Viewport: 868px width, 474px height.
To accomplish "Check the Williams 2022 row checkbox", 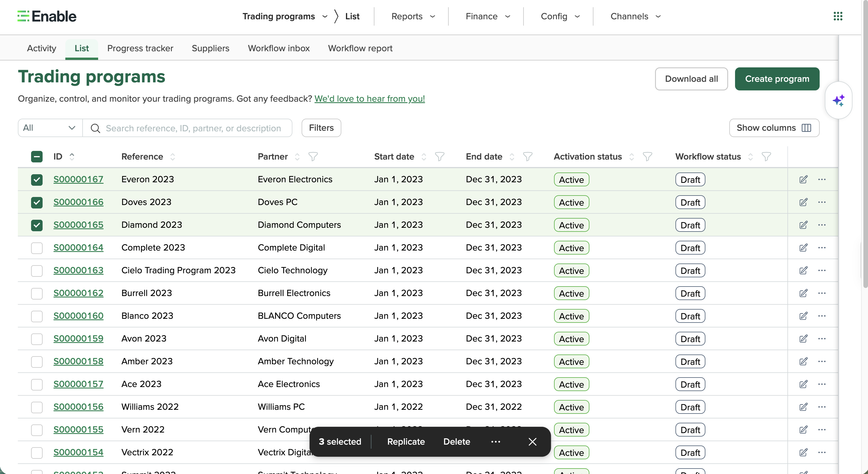I will click(37, 407).
